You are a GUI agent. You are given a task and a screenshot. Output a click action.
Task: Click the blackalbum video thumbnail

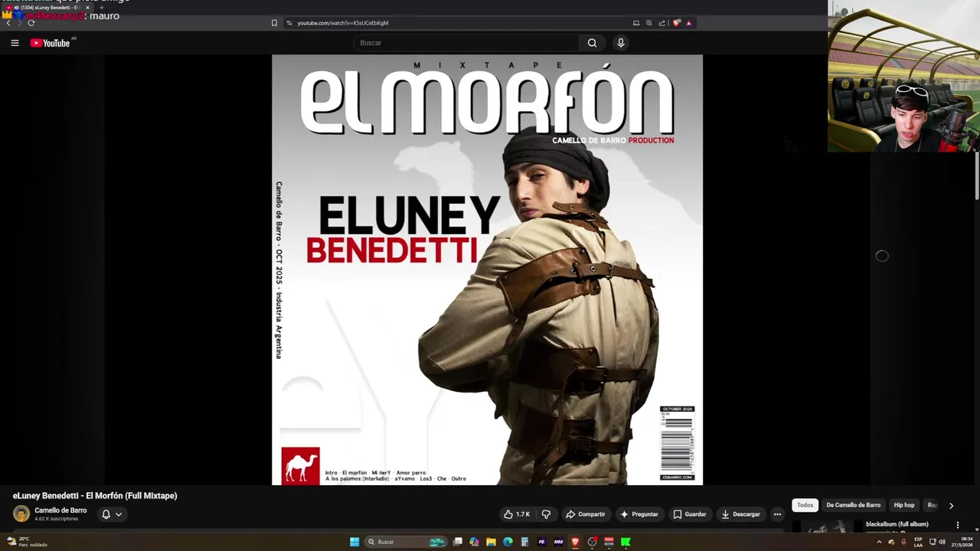click(825, 527)
